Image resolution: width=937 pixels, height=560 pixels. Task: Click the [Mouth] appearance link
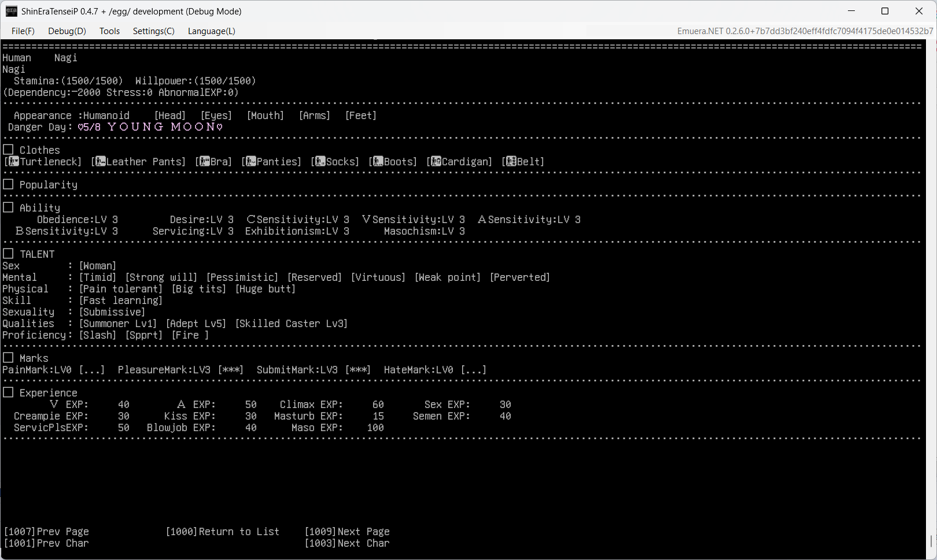[x=265, y=116]
